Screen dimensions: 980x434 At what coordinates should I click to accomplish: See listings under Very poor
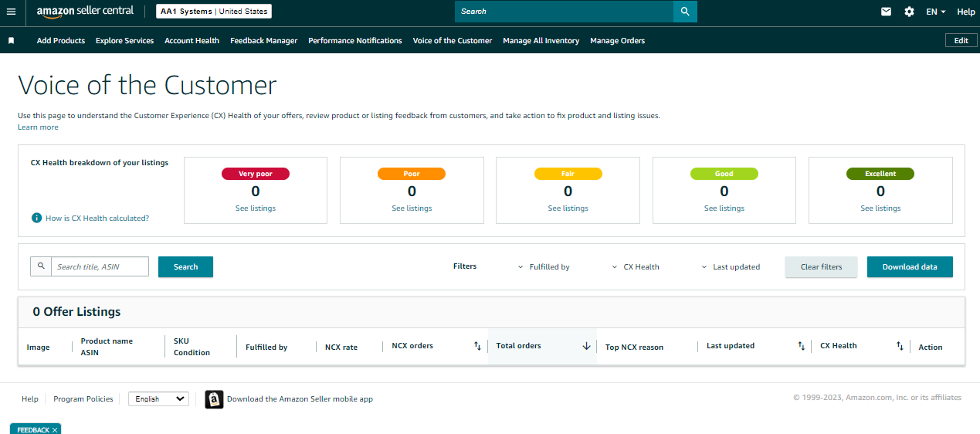[x=256, y=209]
